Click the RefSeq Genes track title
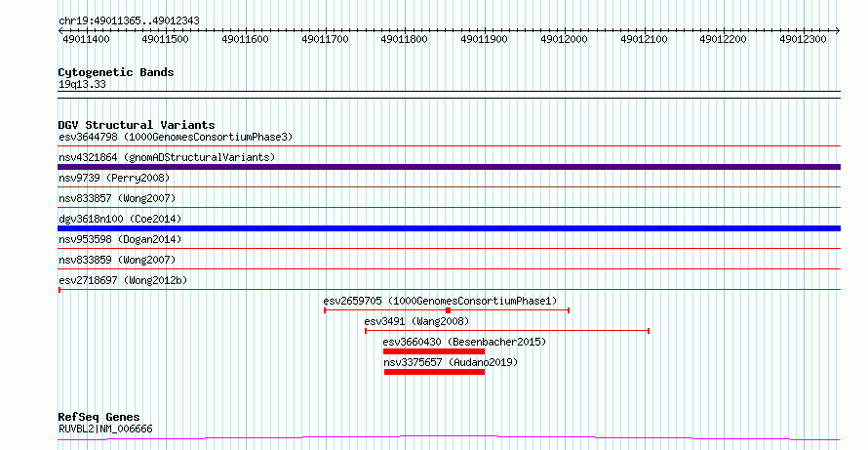 (99, 418)
